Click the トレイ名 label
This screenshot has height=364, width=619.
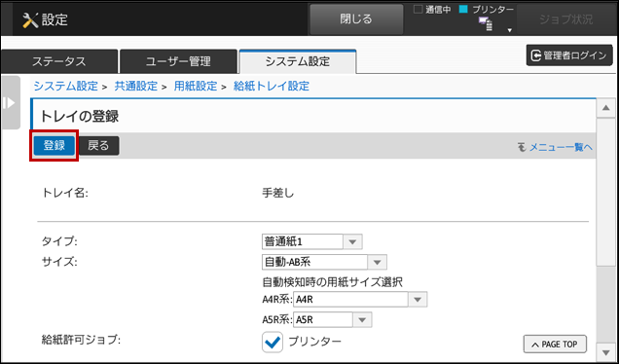pyautogui.click(x=65, y=194)
